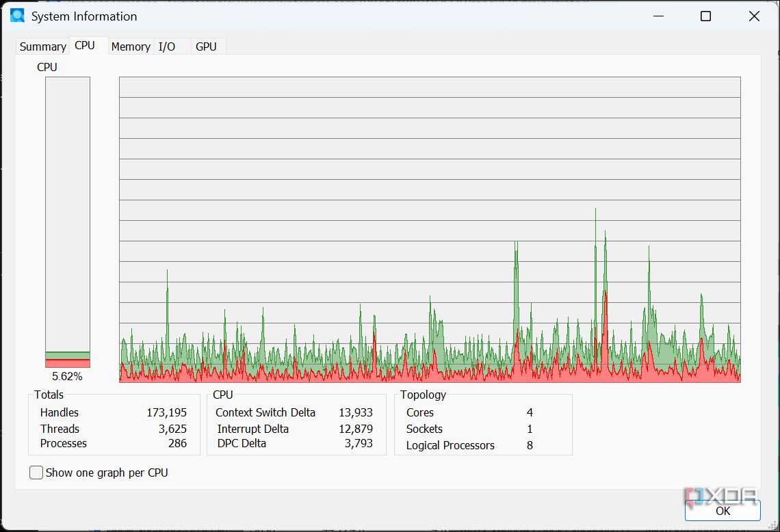Maximize the System Information window
This screenshot has height=532, width=780.
(x=705, y=16)
